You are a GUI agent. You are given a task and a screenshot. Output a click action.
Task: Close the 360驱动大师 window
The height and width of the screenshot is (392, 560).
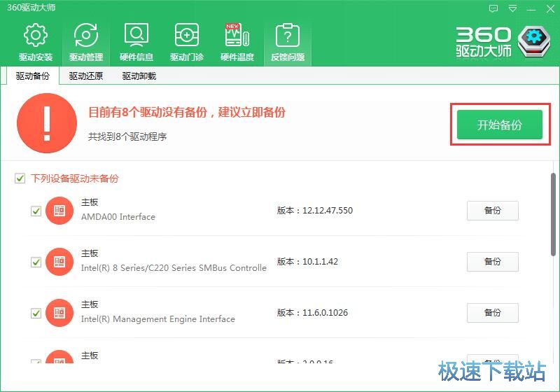pyautogui.click(x=550, y=8)
